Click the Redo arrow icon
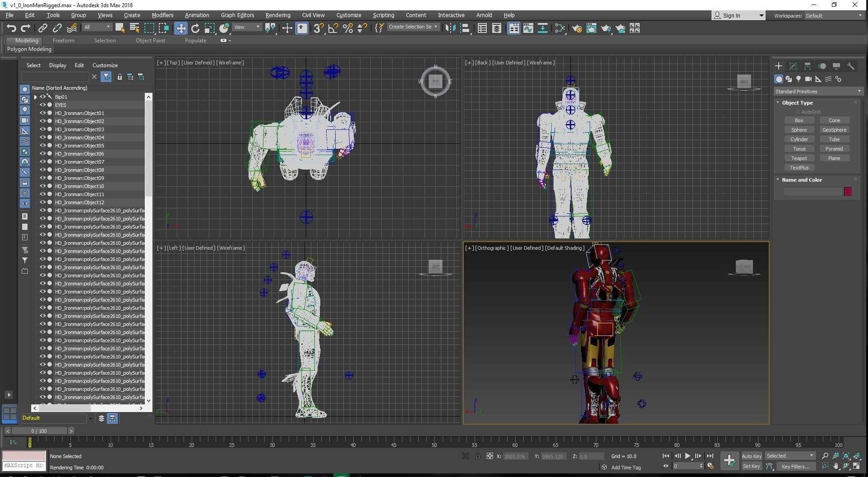Image resolution: width=868 pixels, height=477 pixels. click(x=26, y=28)
